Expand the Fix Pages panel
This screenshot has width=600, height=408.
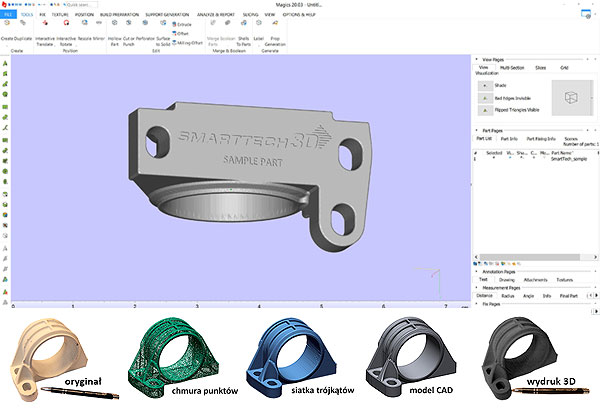coord(476,304)
